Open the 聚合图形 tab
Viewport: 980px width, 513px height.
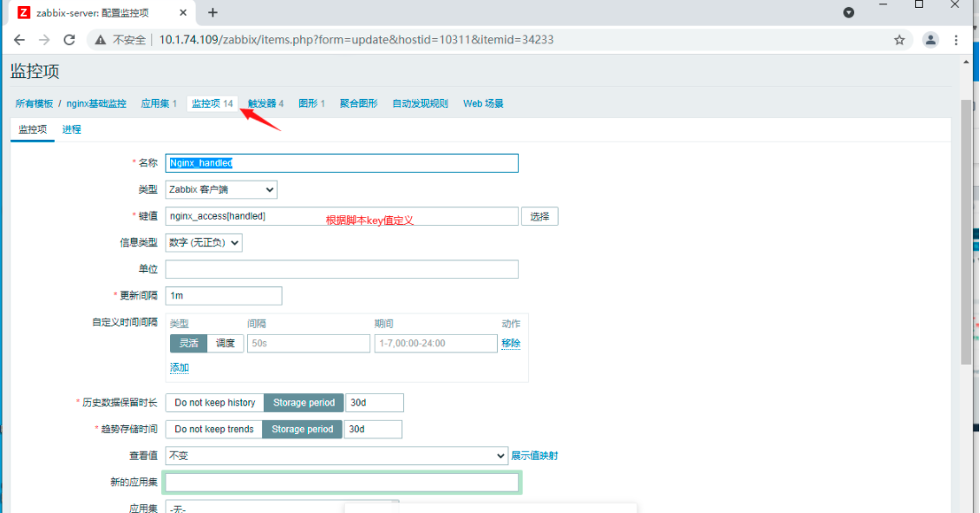click(x=359, y=104)
